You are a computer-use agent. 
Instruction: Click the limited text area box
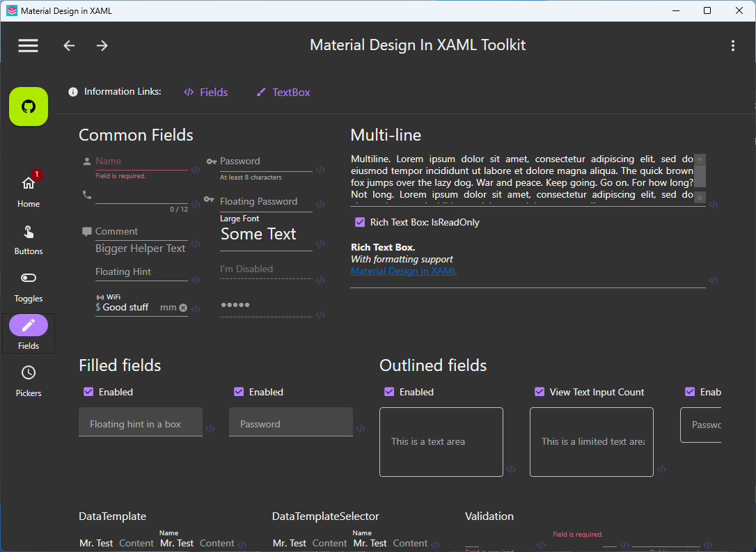click(x=592, y=442)
